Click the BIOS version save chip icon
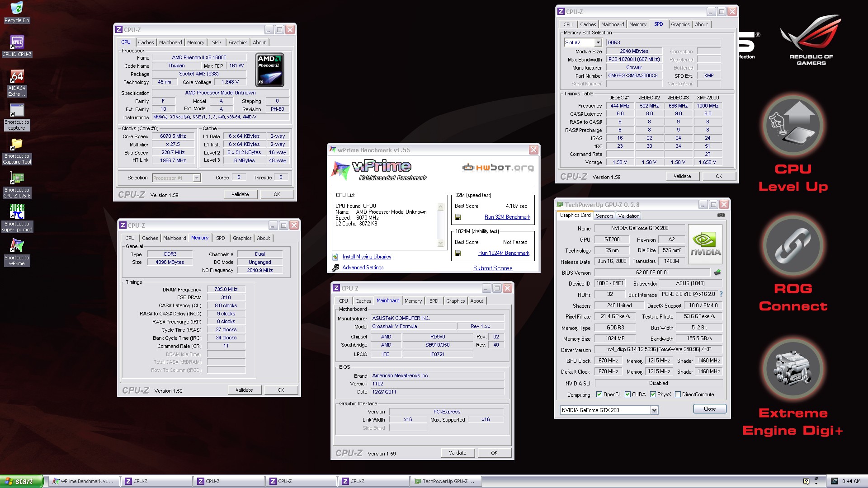 [717, 272]
